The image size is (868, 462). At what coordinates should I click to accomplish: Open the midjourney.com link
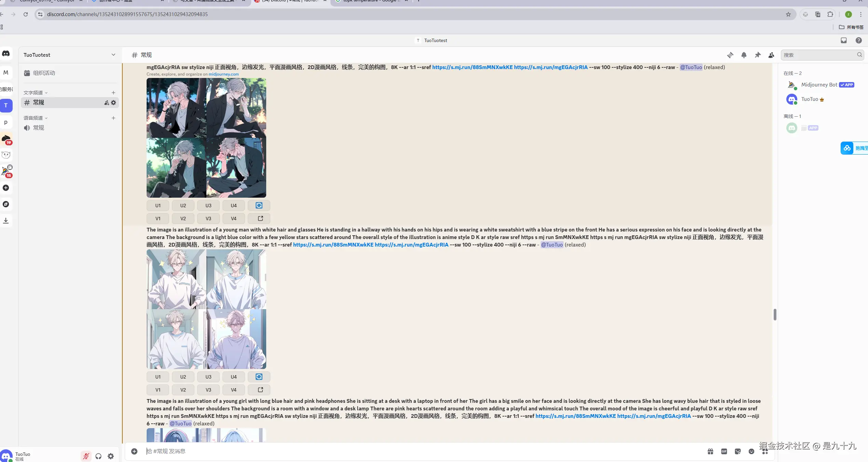click(223, 74)
